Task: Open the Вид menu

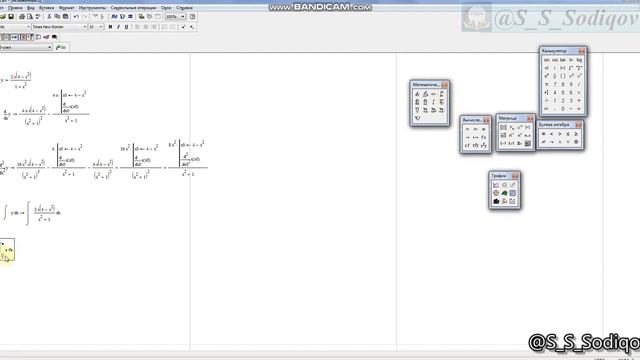Action: 31,8
